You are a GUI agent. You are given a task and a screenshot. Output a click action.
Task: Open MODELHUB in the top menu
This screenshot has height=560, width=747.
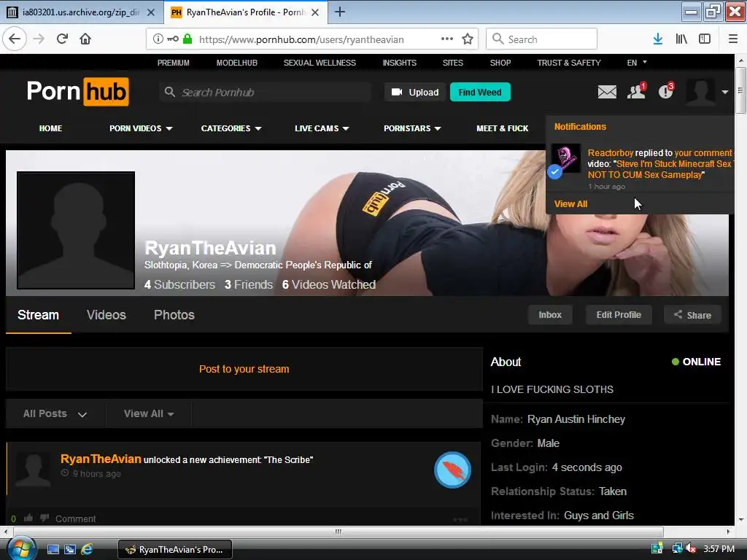coord(237,63)
